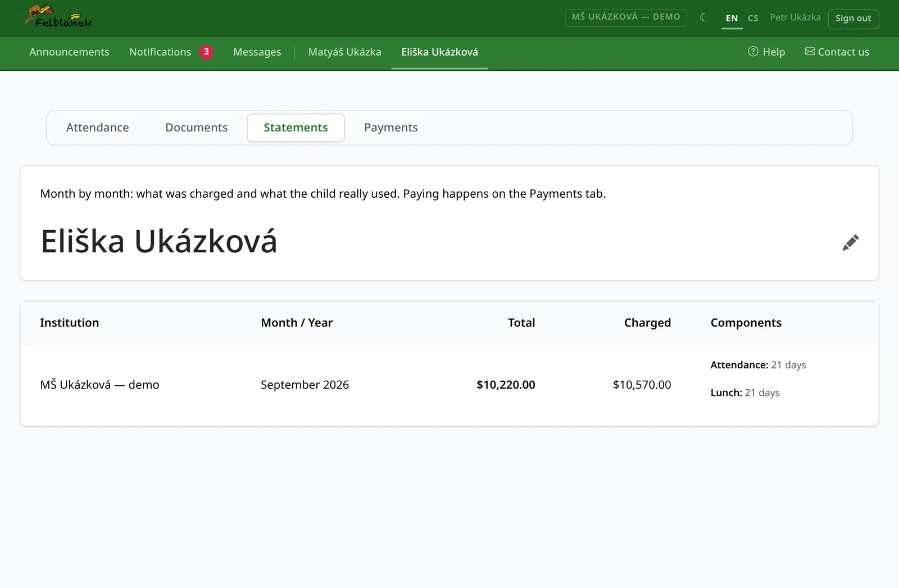This screenshot has height=588, width=899.
Task: Select child Matyáš Ukázka
Action: coord(344,52)
